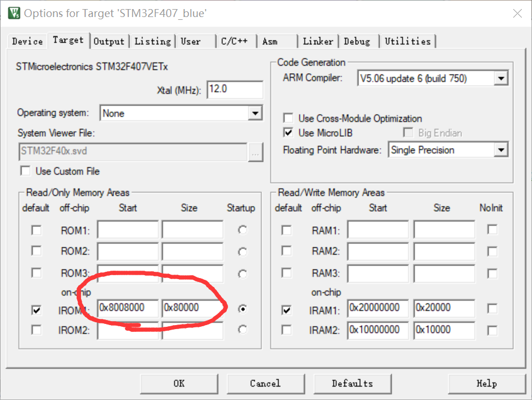Image resolution: width=532 pixels, height=400 pixels.
Task: Check the ROM1 default checkbox
Action: (x=36, y=230)
